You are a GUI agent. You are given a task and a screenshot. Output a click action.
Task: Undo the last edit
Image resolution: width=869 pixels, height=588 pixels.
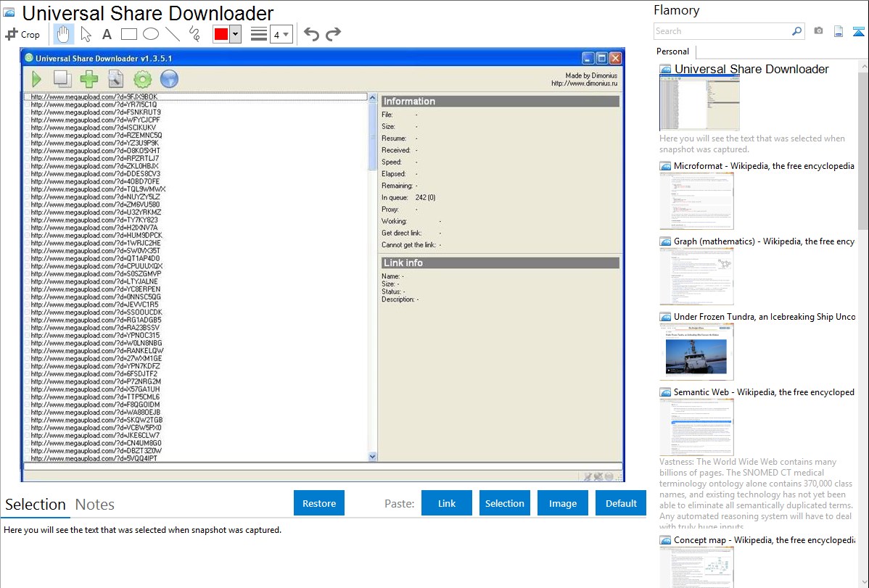[311, 34]
